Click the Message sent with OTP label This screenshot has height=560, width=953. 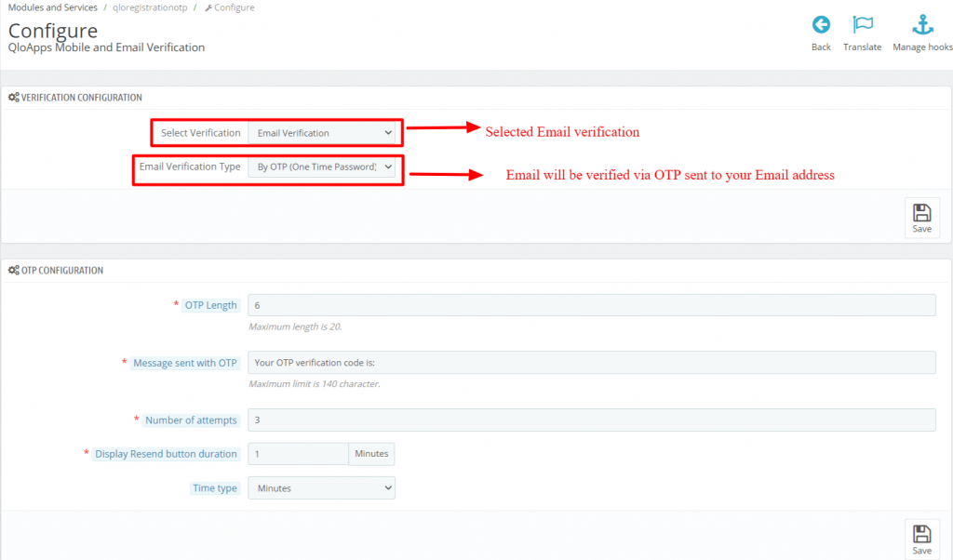(x=185, y=363)
